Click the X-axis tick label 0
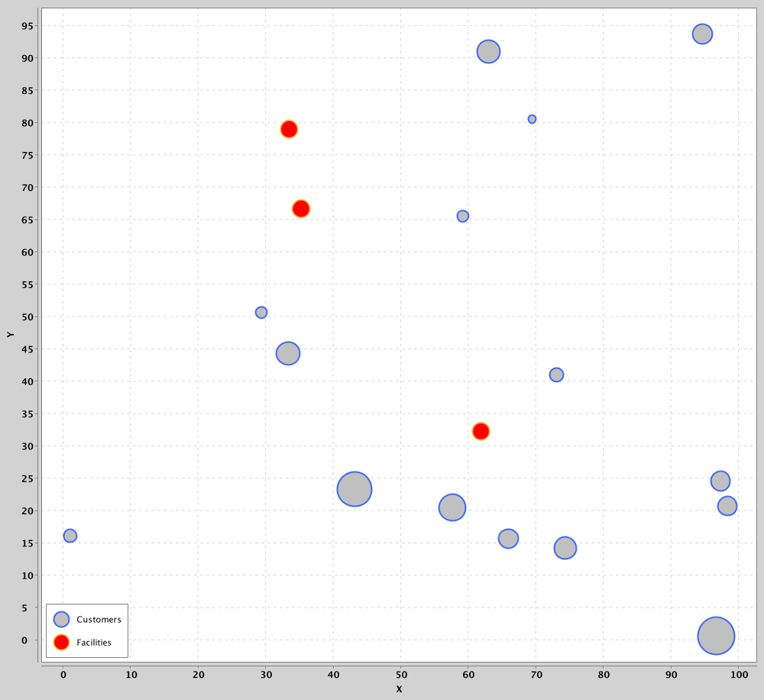 (x=63, y=675)
